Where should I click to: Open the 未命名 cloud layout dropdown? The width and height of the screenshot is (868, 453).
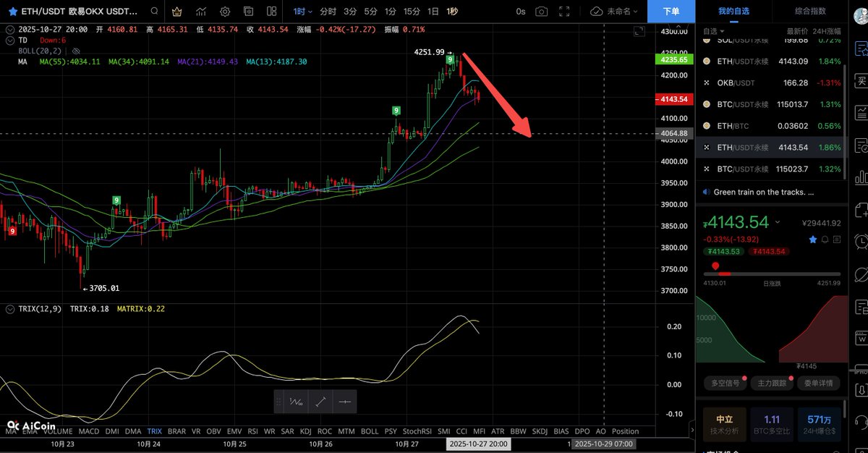pos(614,12)
